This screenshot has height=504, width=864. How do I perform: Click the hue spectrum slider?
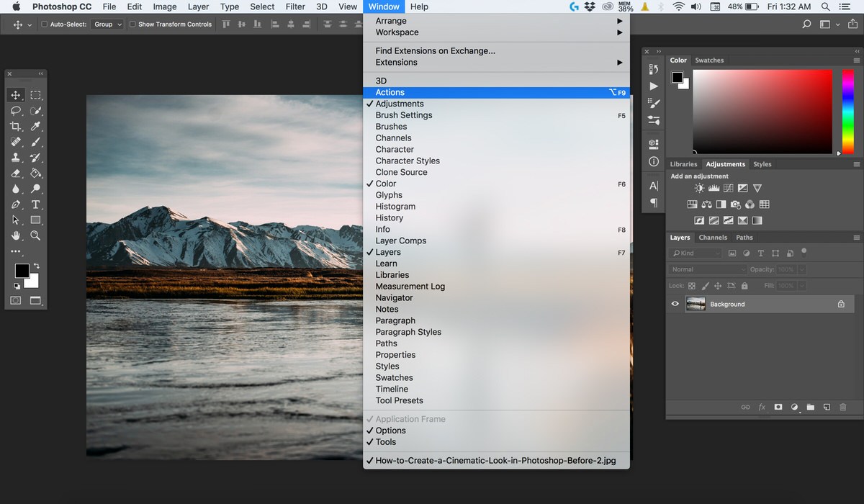tap(847, 112)
